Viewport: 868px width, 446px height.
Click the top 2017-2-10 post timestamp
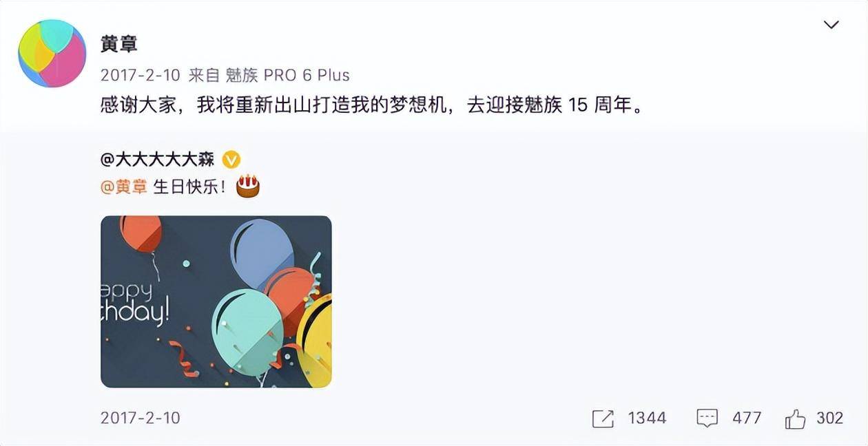[x=141, y=75]
